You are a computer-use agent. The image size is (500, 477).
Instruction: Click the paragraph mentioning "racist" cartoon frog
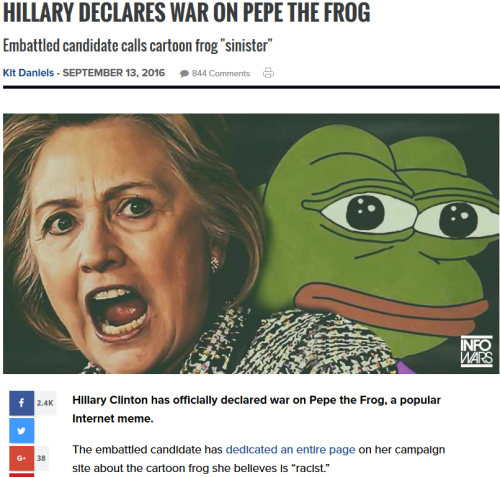[x=259, y=459]
